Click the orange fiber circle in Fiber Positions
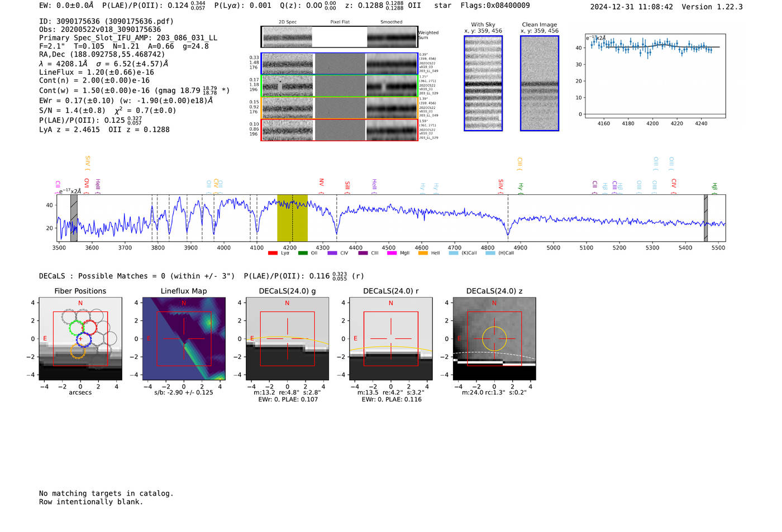 78,351
